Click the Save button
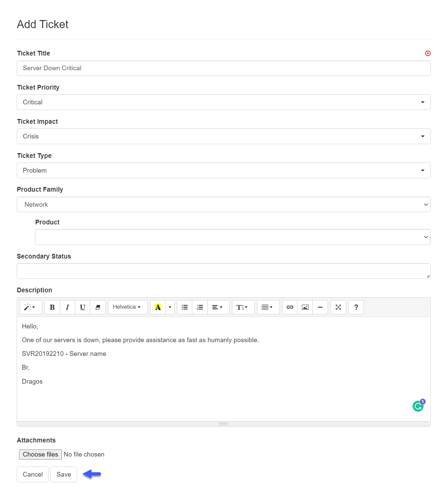 (x=64, y=474)
